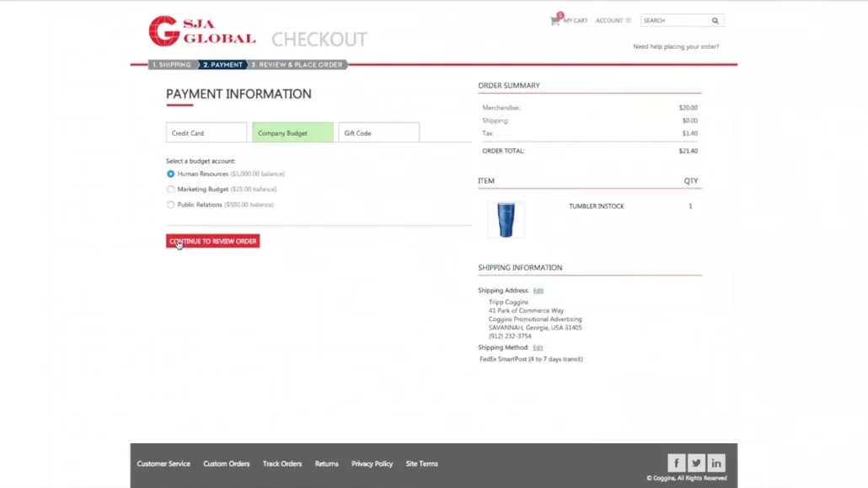Open the LinkedIn social icon
The width and height of the screenshot is (868, 488).
click(x=715, y=463)
